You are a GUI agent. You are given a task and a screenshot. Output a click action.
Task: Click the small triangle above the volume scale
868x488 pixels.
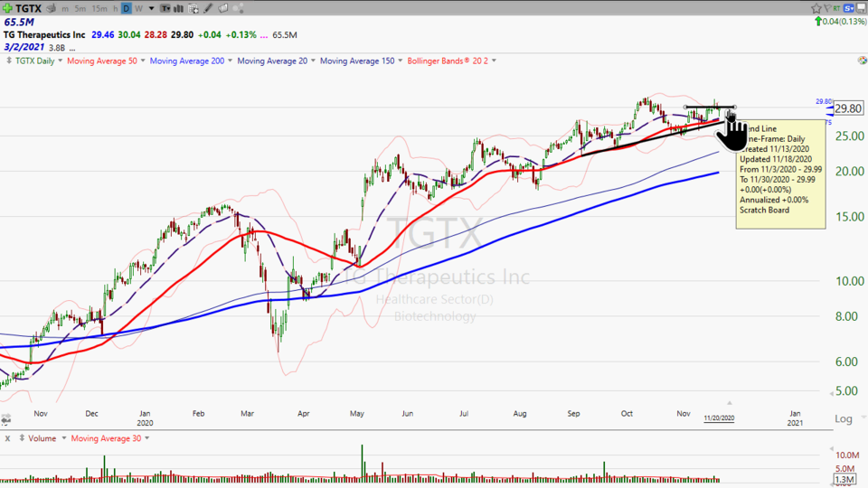pyautogui.click(x=831, y=449)
